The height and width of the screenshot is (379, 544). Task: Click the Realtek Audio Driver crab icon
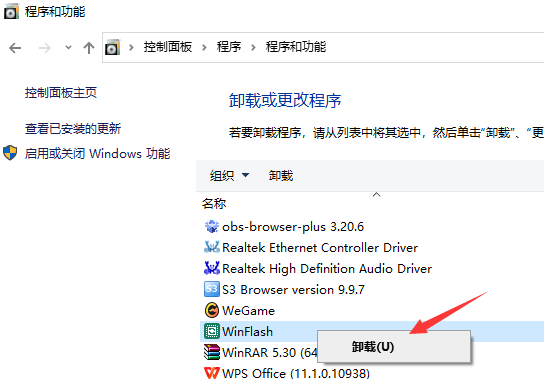click(x=212, y=268)
